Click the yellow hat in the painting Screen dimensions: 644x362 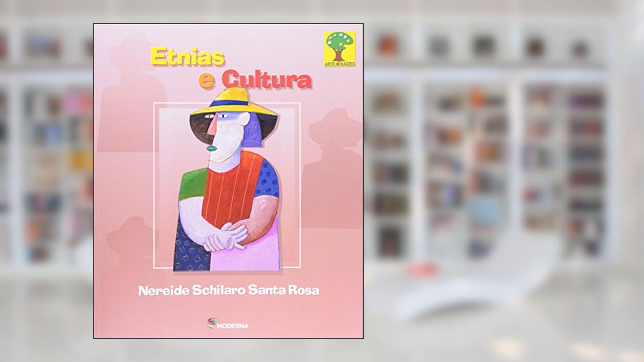coord(233,102)
